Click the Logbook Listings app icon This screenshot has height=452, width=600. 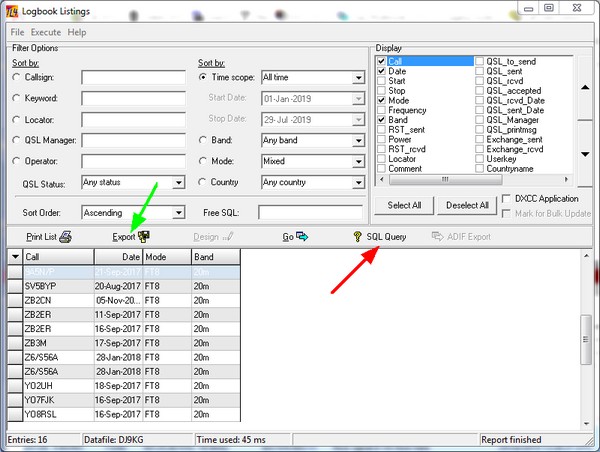tap(11, 11)
